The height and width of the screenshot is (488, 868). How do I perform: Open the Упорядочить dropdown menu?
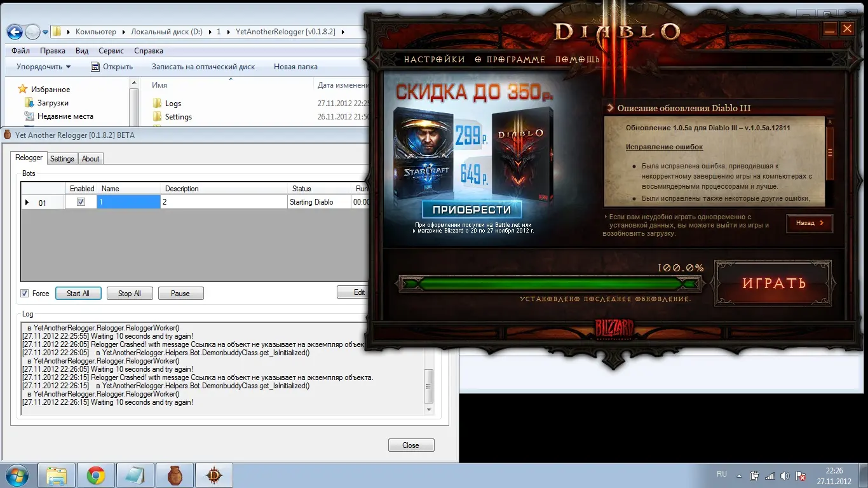coord(43,67)
